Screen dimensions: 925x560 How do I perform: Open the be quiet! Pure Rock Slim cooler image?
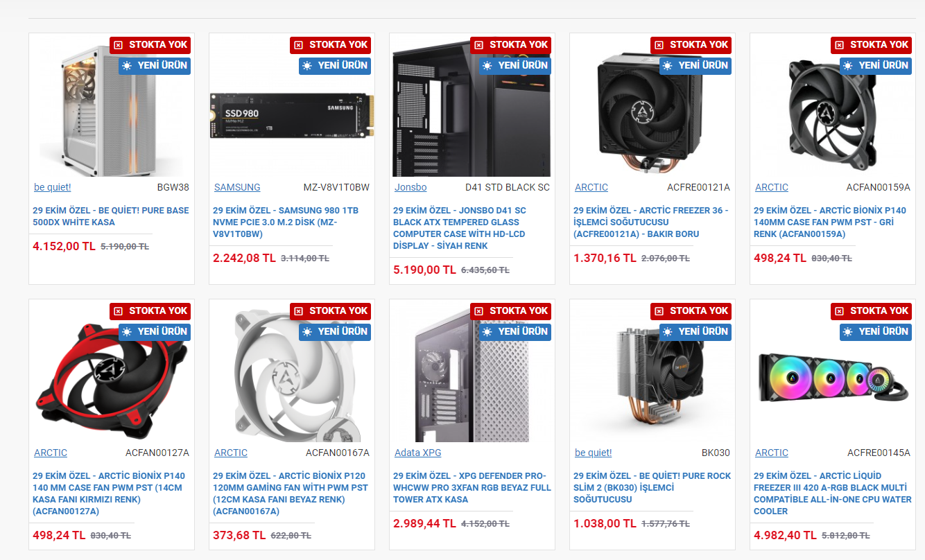(652, 378)
